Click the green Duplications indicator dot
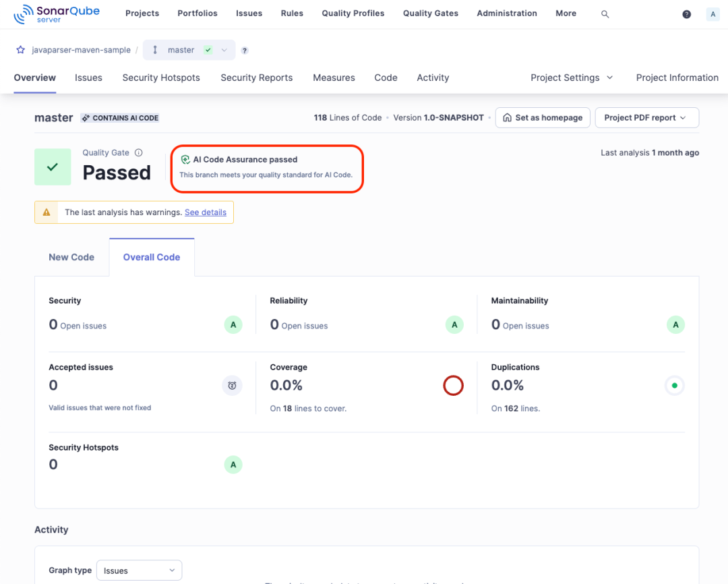 (x=675, y=385)
